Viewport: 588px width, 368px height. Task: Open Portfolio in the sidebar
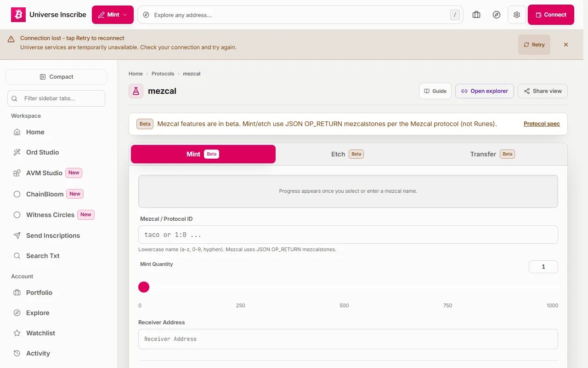pyautogui.click(x=56, y=293)
